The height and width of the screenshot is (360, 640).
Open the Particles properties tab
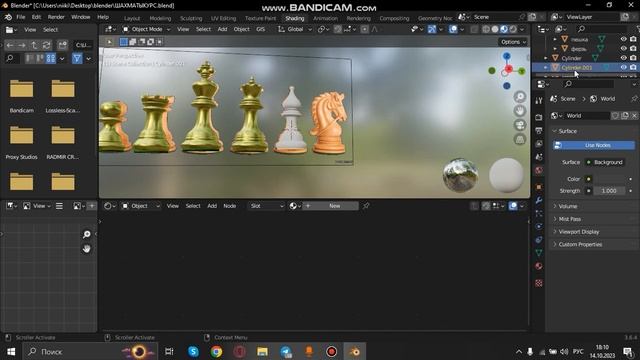(539, 213)
